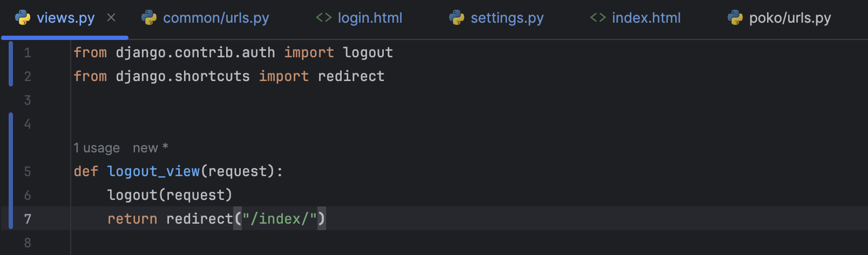Click the Python icon on settings.py tab

(457, 18)
